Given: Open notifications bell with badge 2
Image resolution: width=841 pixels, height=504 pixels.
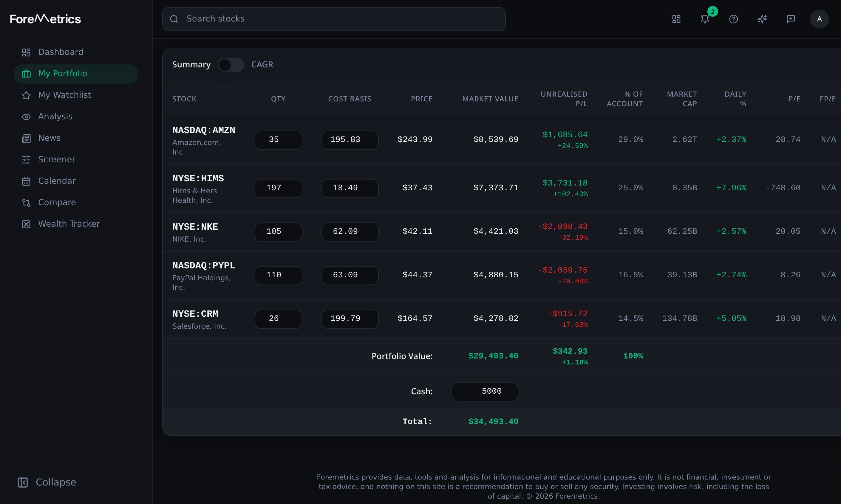Looking at the screenshot, I should (x=705, y=19).
